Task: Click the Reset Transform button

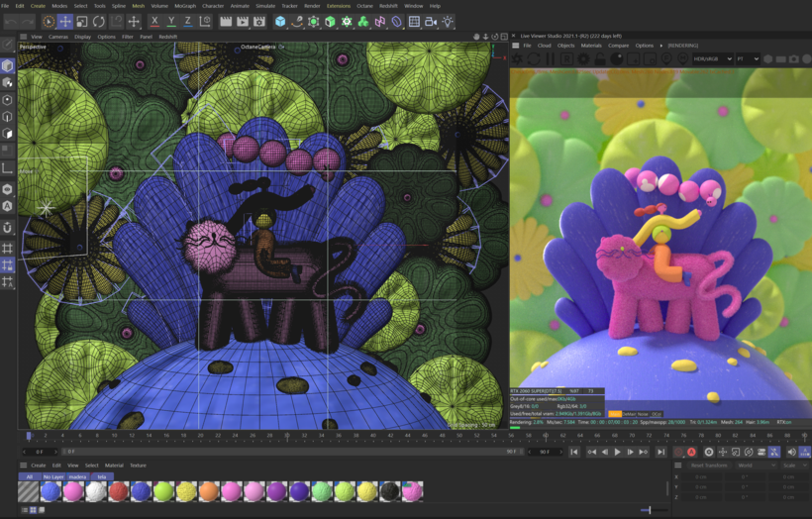Action: coord(708,466)
